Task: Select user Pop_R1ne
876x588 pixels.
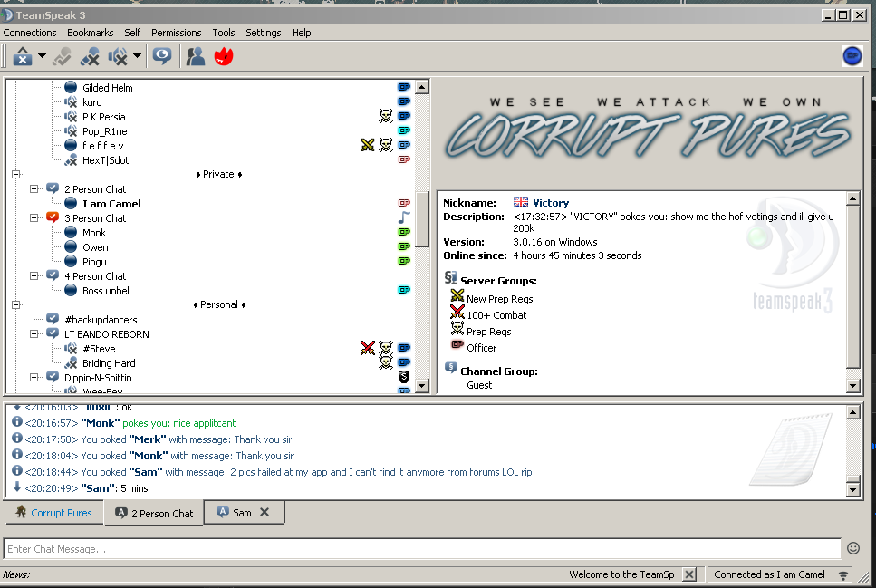Action: [x=105, y=131]
